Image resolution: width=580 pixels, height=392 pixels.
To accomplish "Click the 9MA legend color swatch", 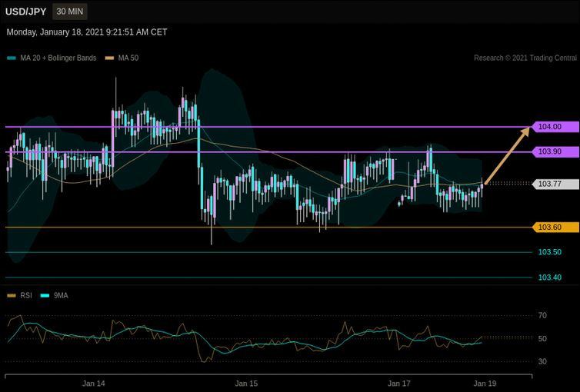I will pos(45,296).
